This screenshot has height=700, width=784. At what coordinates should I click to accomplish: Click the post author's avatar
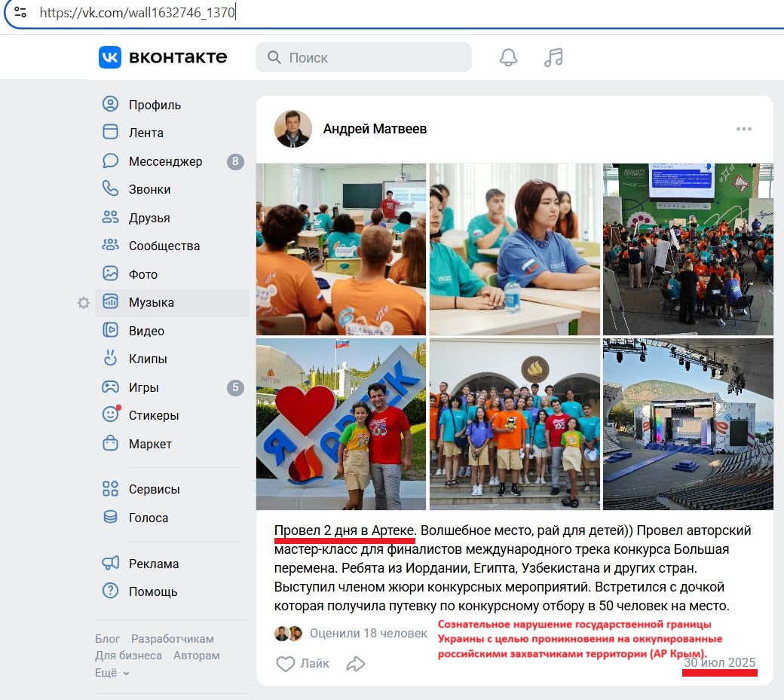pyautogui.click(x=292, y=129)
